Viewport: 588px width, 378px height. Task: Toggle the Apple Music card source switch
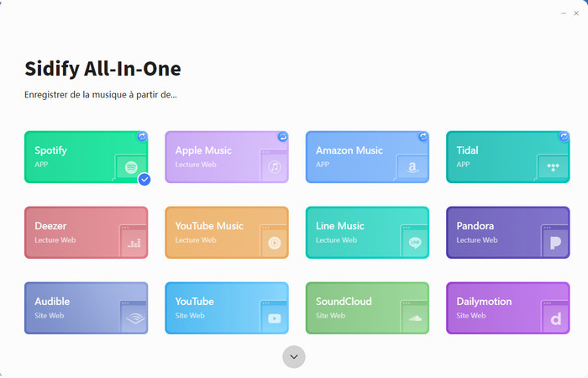click(283, 136)
